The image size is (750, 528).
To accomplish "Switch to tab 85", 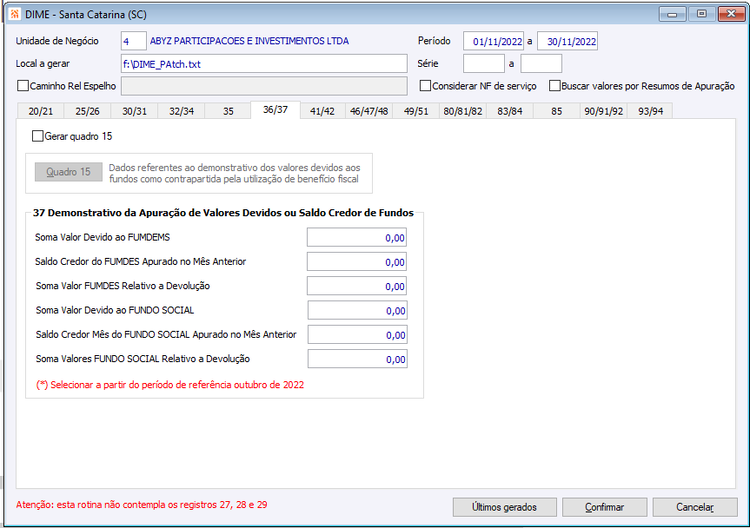I will coord(556,111).
